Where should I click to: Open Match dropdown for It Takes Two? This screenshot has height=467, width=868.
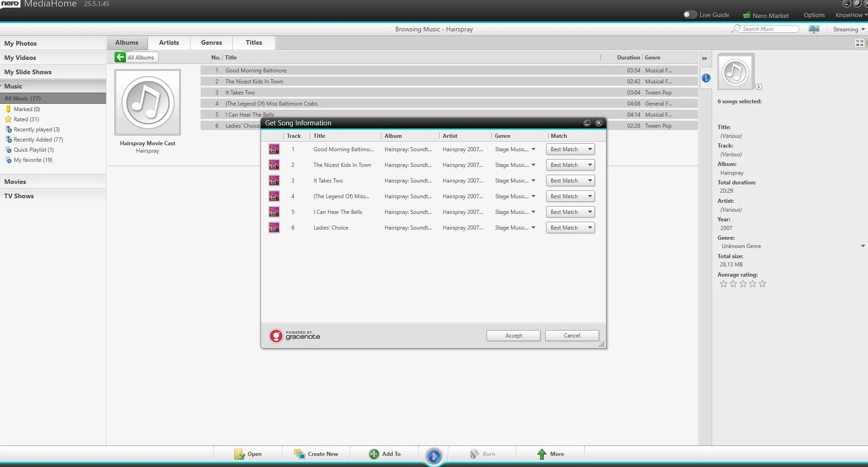(x=571, y=181)
